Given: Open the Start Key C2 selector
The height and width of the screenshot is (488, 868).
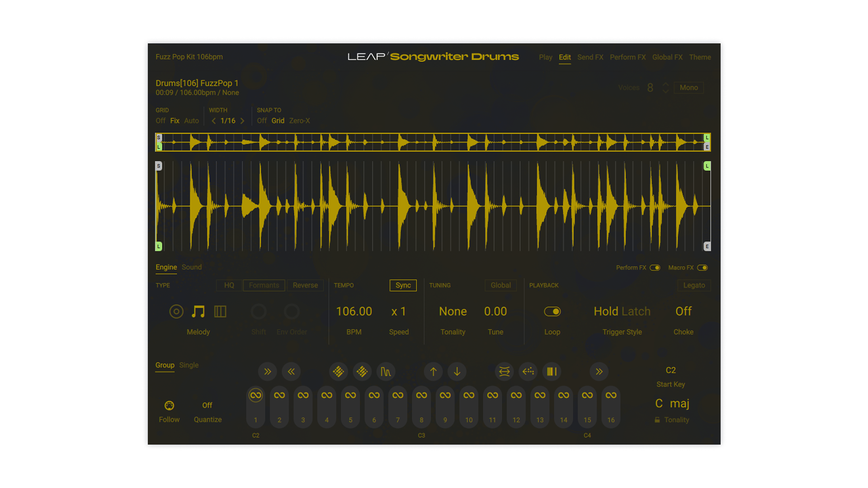Looking at the screenshot, I should pos(671,371).
